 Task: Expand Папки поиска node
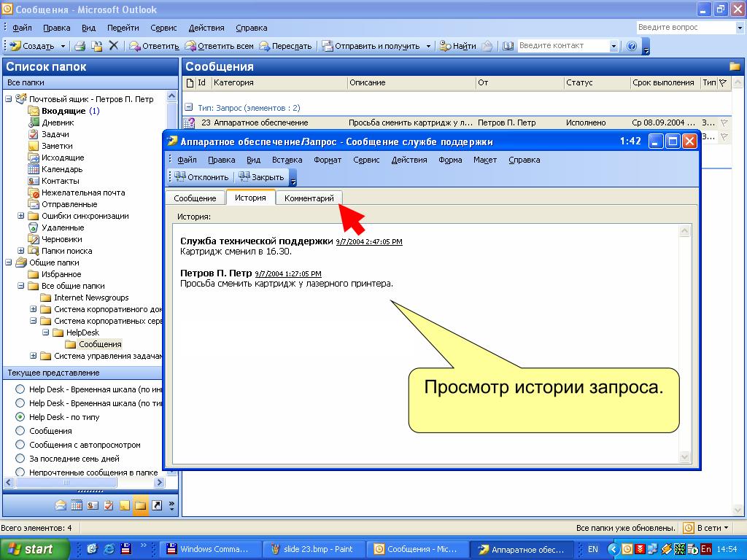click(x=20, y=251)
